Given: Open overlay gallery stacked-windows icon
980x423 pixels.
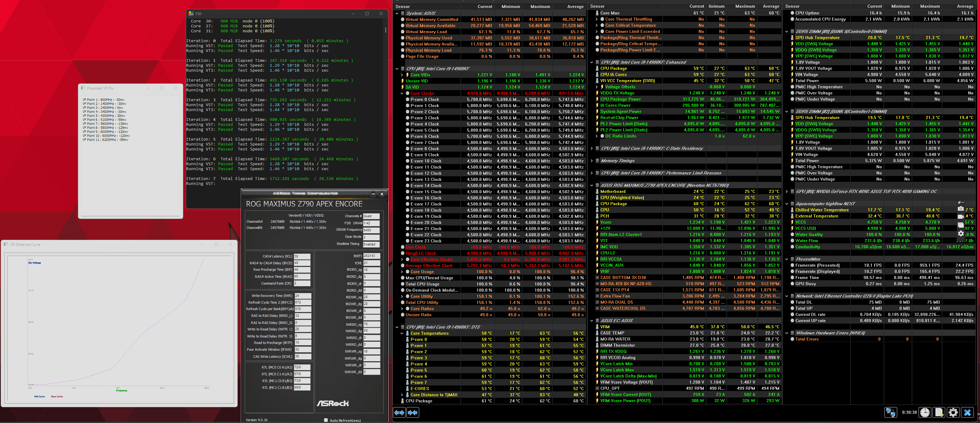Looking at the screenshot, I should [x=961, y=225].
